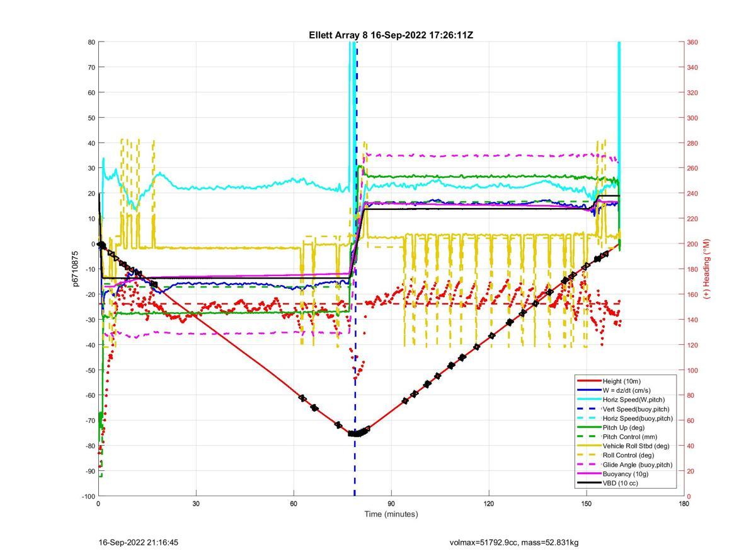Click left axis tick label '-100'
Viewport: 756px width, 558px height.
coord(88,496)
